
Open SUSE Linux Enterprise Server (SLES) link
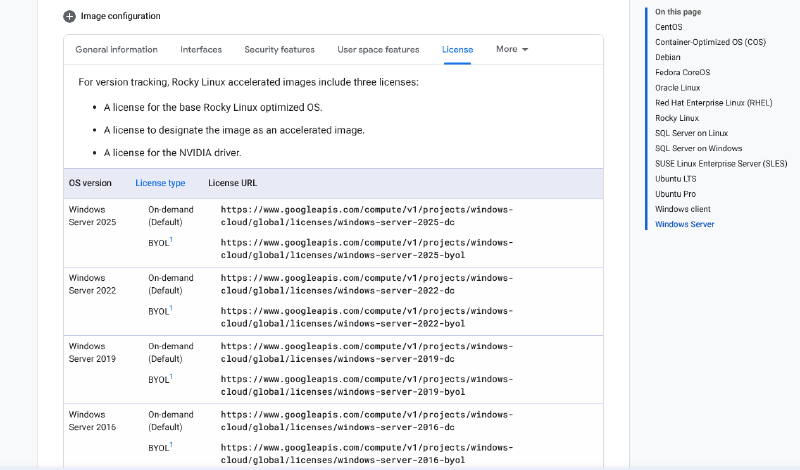coord(721,164)
